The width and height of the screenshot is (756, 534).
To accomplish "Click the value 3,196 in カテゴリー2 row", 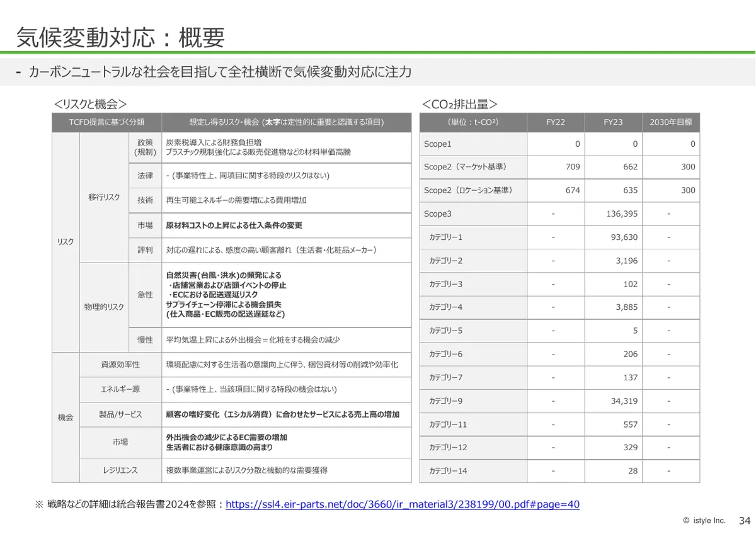I will (x=627, y=261).
